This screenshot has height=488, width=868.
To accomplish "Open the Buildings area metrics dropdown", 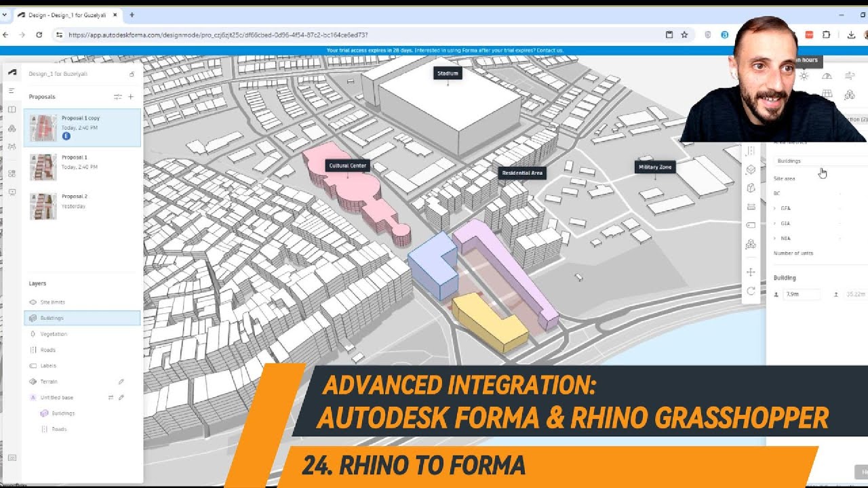I will (821, 161).
